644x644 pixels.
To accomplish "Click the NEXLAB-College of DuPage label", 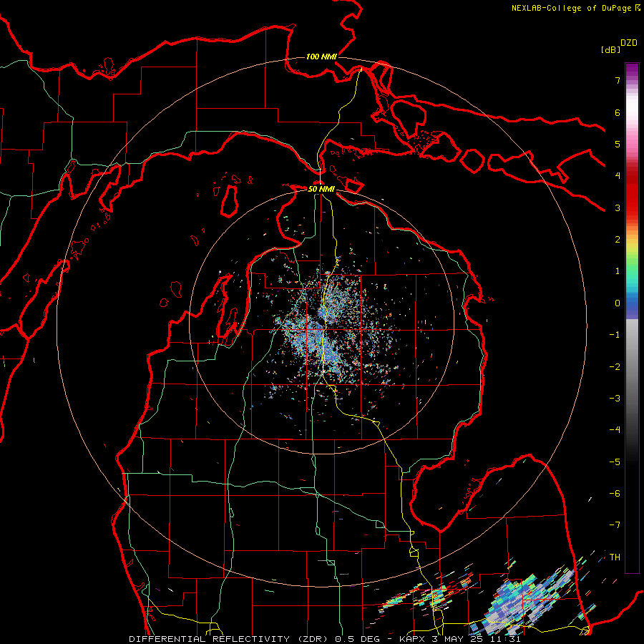I will coord(575,8).
